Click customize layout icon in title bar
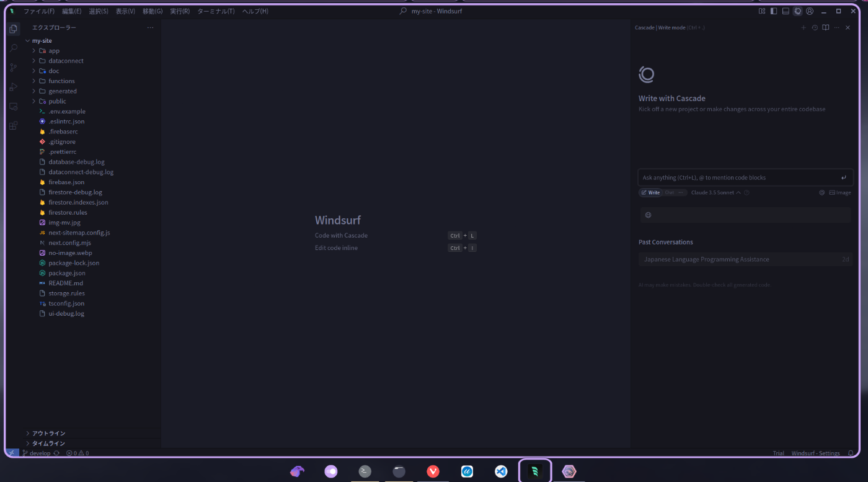Screen dimensions: 868x482 (762, 11)
